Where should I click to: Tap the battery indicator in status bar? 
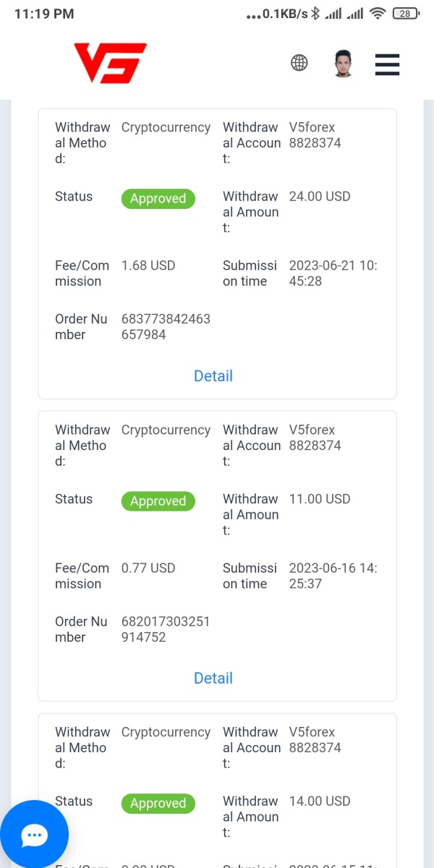(406, 13)
